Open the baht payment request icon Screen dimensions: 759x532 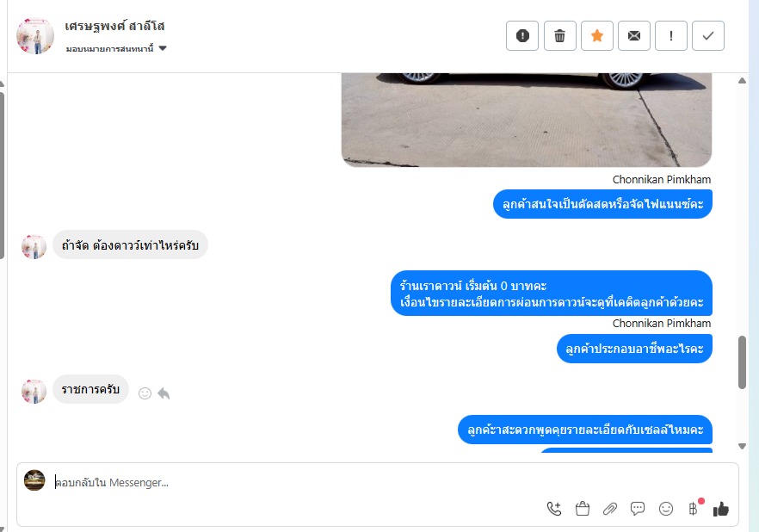tap(694, 509)
